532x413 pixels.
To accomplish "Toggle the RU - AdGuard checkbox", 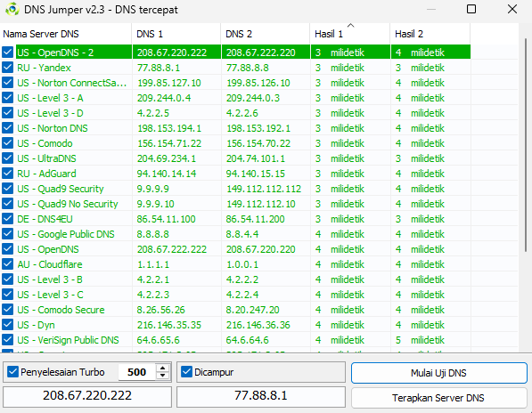I will [x=7, y=174].
